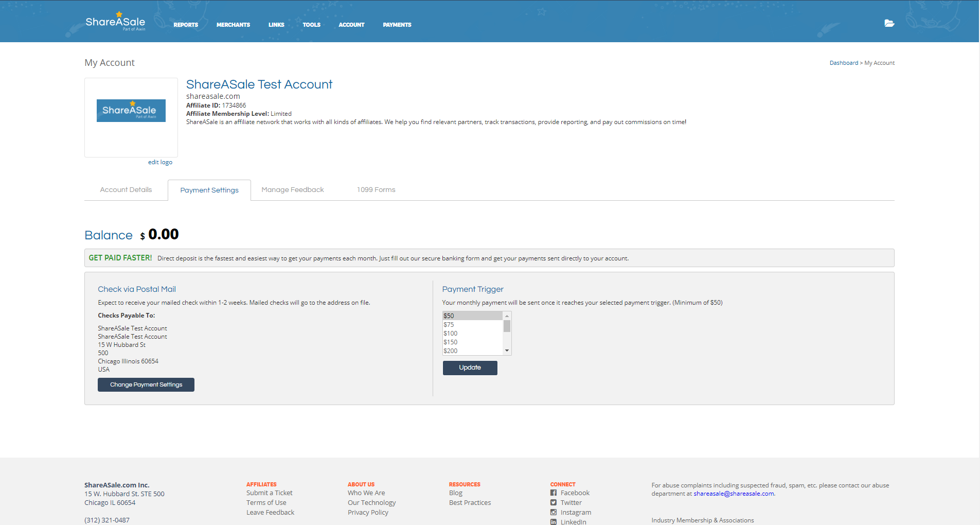
Task: Click the Facebook icon in footer
Action: click(554, 493)
